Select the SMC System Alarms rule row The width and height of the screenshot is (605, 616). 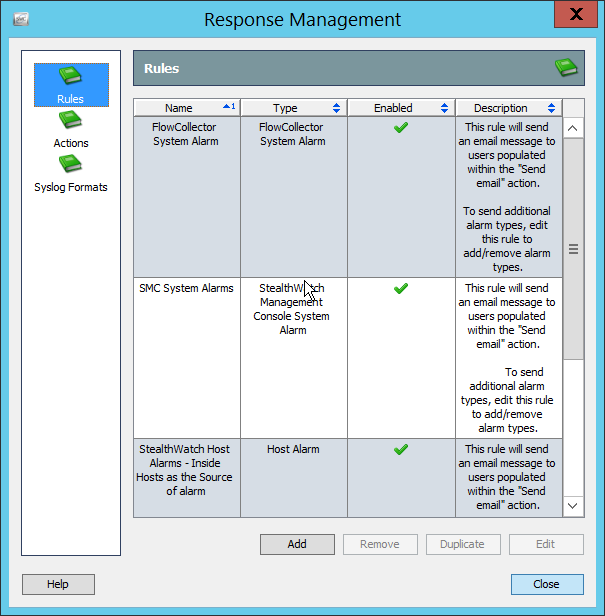click(186, 288)
